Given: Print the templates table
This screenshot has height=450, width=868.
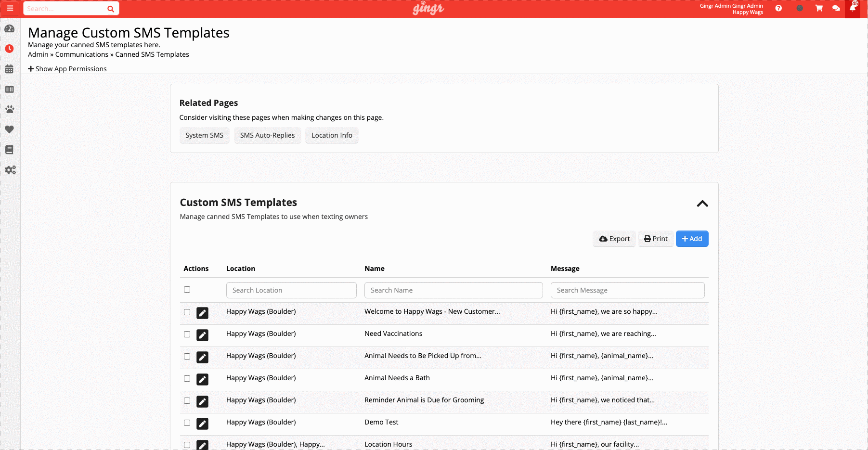Looking at the screenshot, I should click(x=656, y=239).
